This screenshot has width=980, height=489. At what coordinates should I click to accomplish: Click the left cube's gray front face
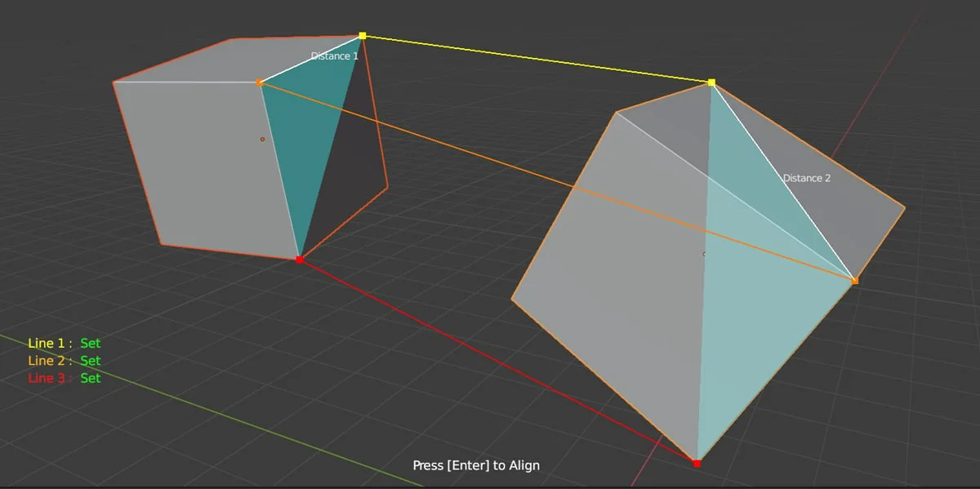coord(204,163)
